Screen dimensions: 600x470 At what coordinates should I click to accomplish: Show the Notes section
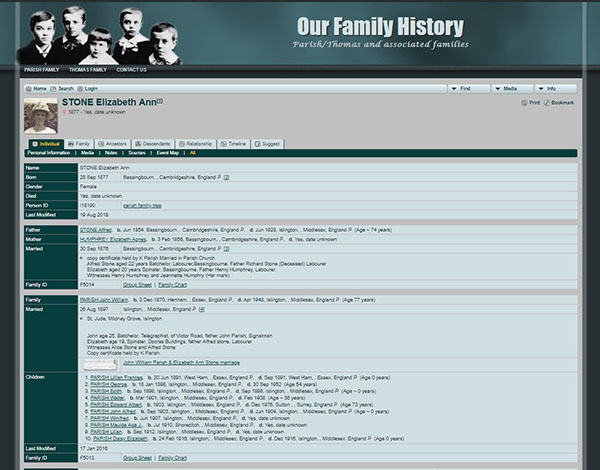[111, 153]
